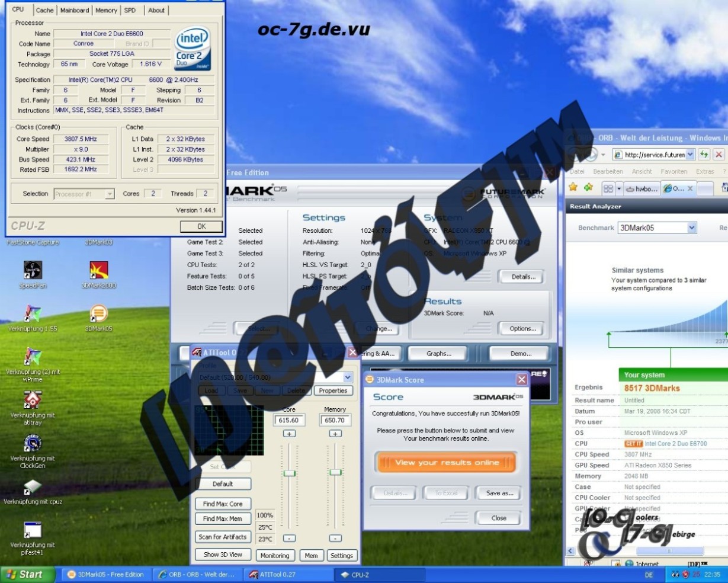Click View your results online button
This screenshot has width=728, height=583.
pos(447,462)
